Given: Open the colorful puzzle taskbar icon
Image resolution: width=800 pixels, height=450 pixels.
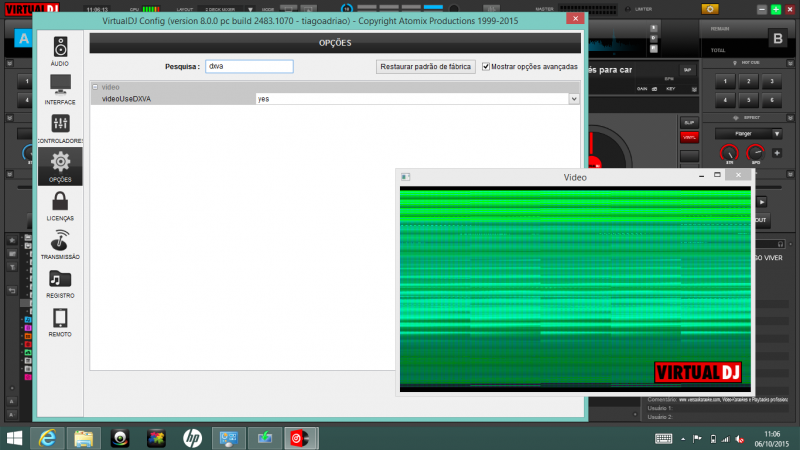Looking at the screenshot, I should [x=156, y=438].
